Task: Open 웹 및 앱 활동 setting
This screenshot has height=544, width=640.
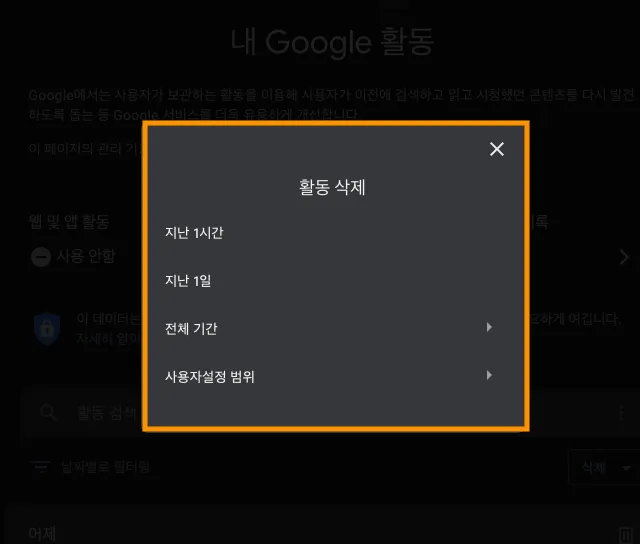Action: pyautogui.click(x=69, y=222)
